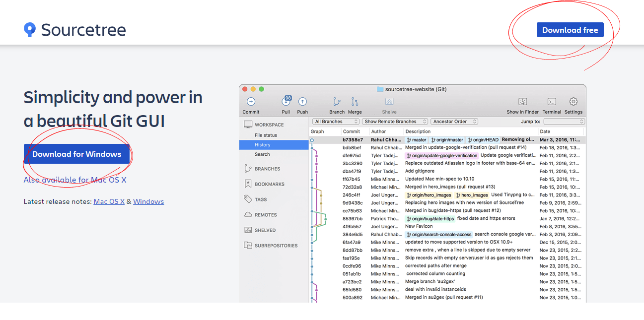644x320 pixels.
Task: Click the master branch label
Action: (x=416, y=140)
